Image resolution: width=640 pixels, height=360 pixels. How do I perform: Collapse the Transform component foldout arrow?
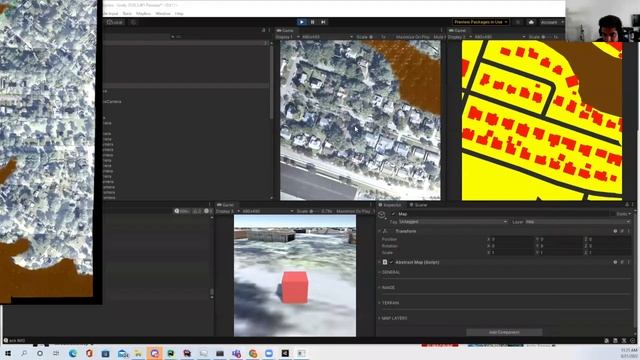click(x=380, y=231)
